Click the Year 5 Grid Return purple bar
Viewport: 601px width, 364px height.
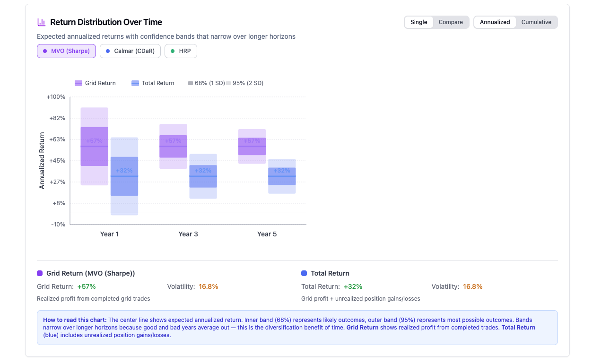pos(252,146)
